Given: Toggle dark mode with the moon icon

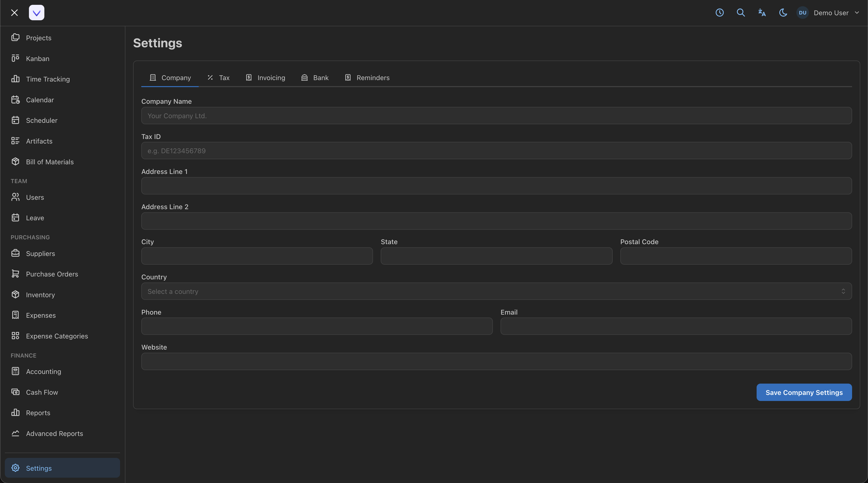Looking at the screenshot, I should (783, 13).
